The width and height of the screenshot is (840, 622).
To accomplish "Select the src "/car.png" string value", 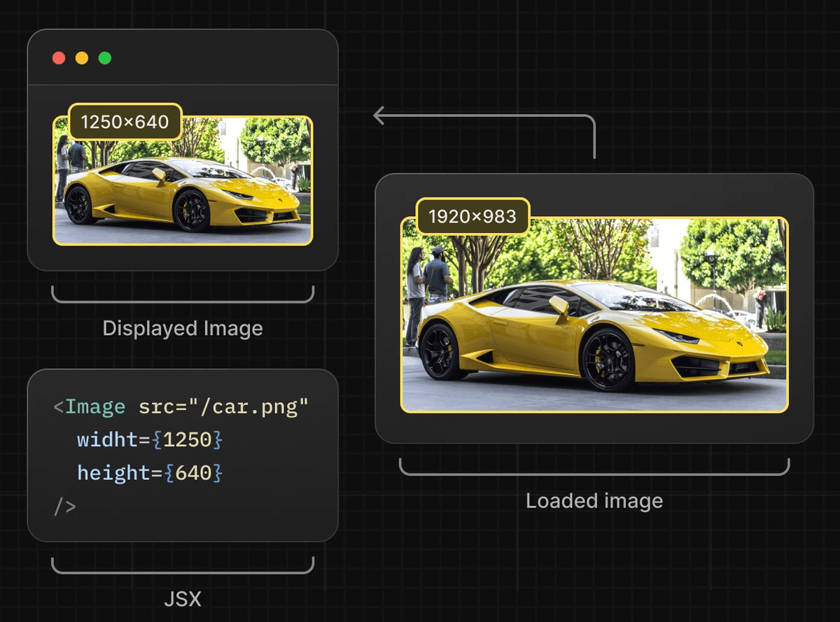I will point(250,407).
